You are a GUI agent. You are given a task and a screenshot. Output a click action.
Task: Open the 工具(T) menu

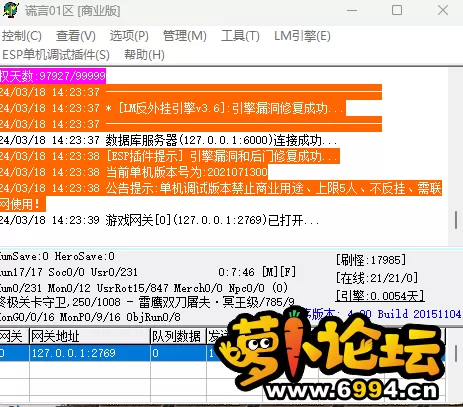[240, 36]
